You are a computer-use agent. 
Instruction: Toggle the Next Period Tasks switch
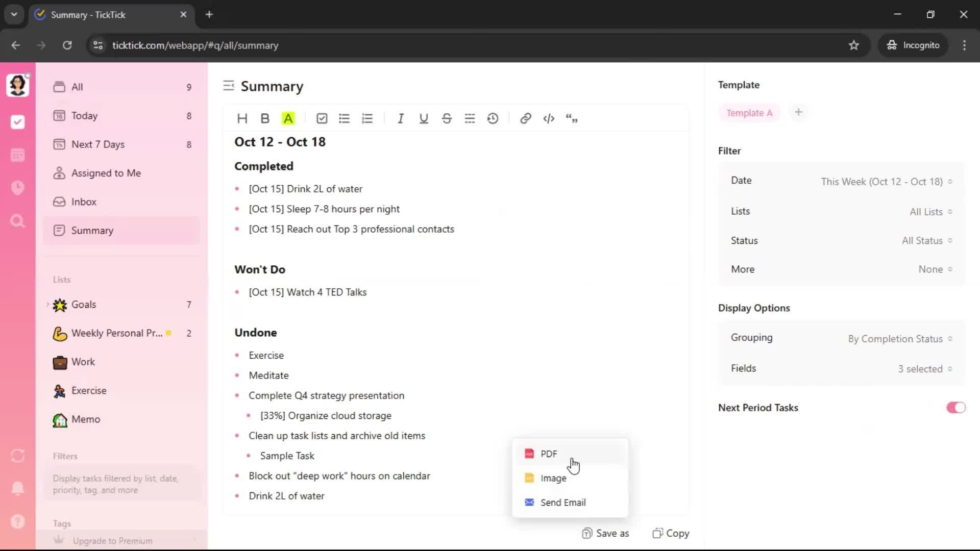coord(955,408)
